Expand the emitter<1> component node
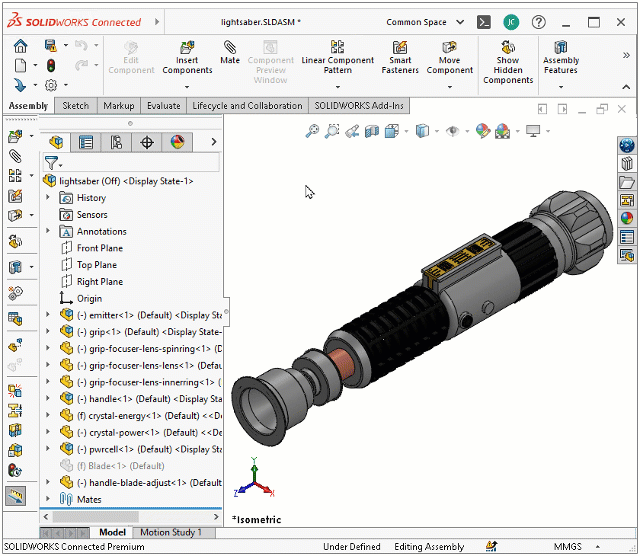The image size is (640, 556). click(47, 315)
